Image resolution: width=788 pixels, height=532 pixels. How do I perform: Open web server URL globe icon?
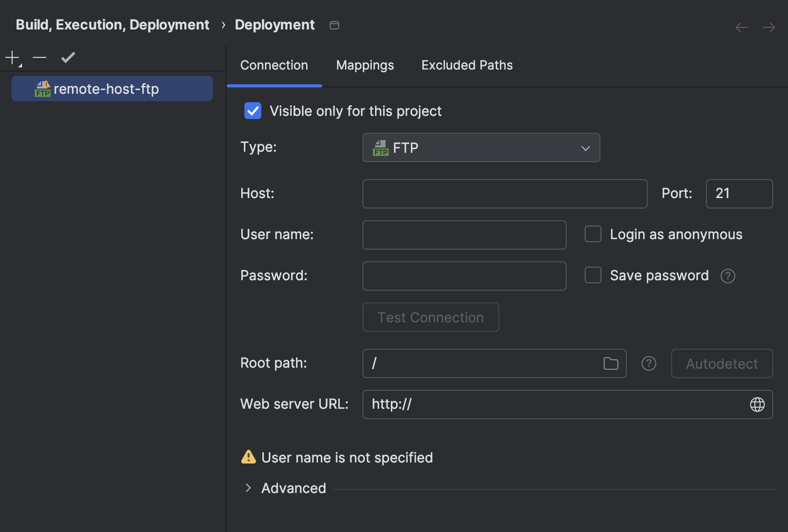pos(757,404)
